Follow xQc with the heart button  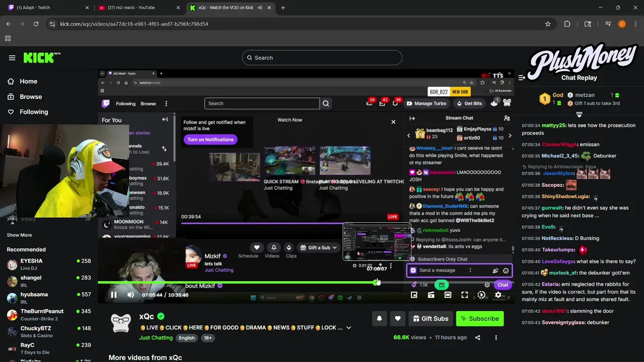click(397, 319)
